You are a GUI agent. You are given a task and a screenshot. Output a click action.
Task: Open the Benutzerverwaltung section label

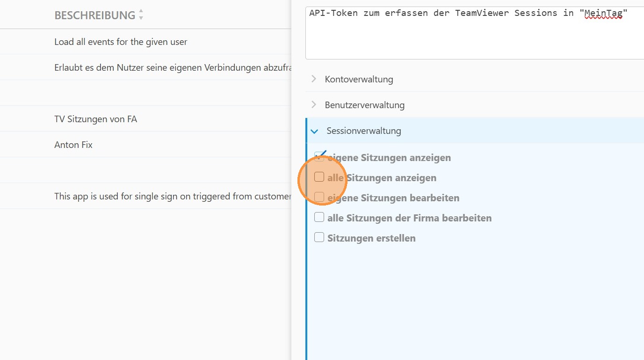click(364, 105)
